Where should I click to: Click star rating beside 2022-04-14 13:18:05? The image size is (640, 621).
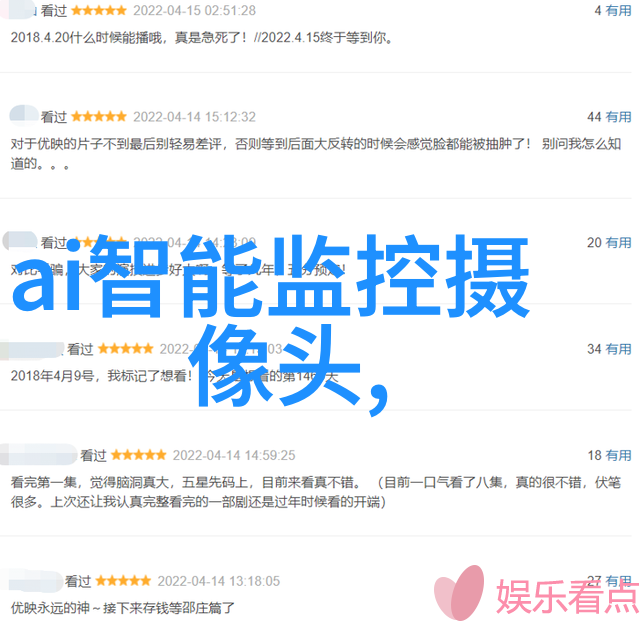123,581
